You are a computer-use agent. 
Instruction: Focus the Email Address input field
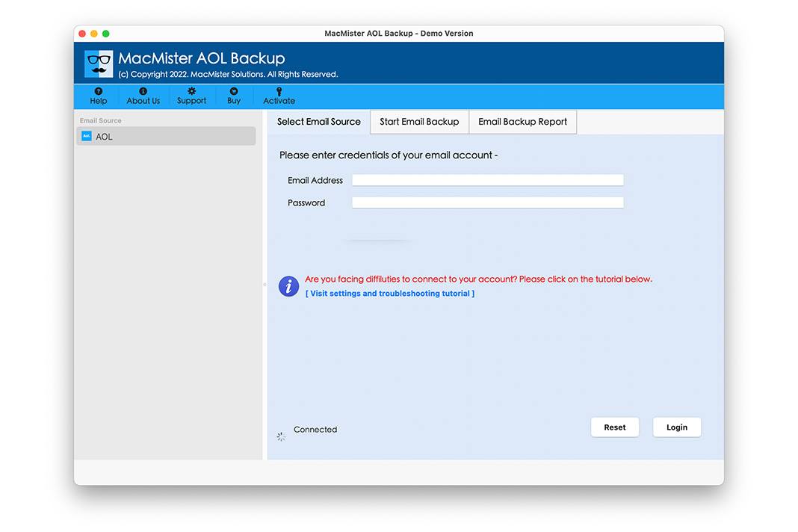tap(487, 180)
